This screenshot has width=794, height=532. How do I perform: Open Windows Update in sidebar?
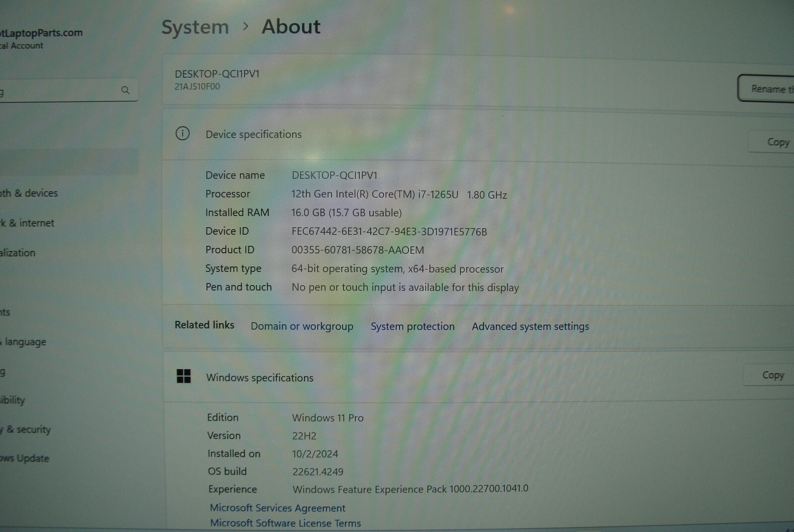click(24, 458)
